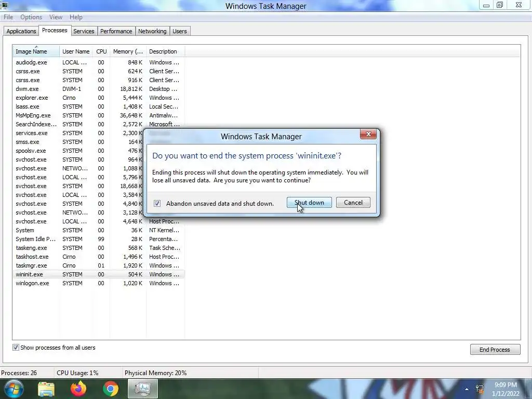Select the dwm.exe process
The image size is (532, 399).
pos(99,89)
